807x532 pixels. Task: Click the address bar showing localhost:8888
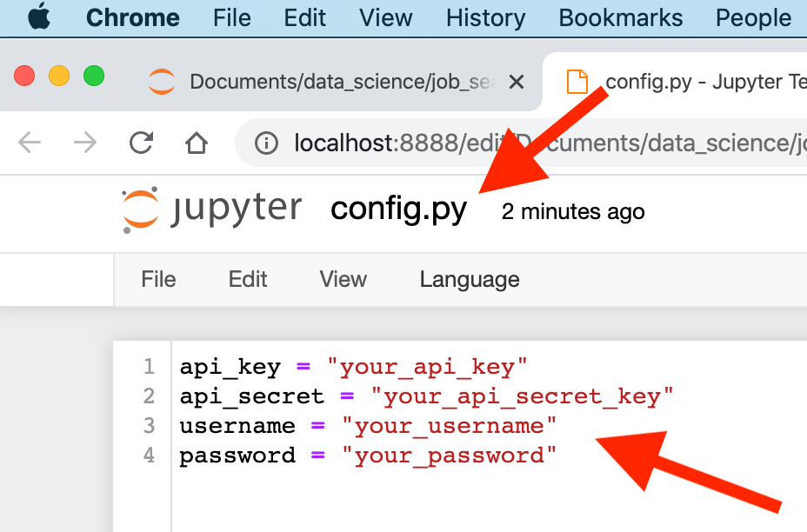coord(391,143)
